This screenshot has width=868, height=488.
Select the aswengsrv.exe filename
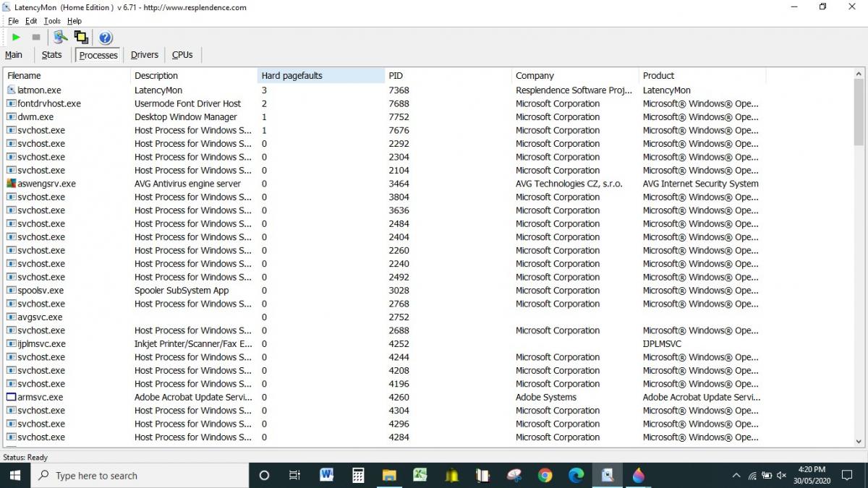(x=46, y=184)
